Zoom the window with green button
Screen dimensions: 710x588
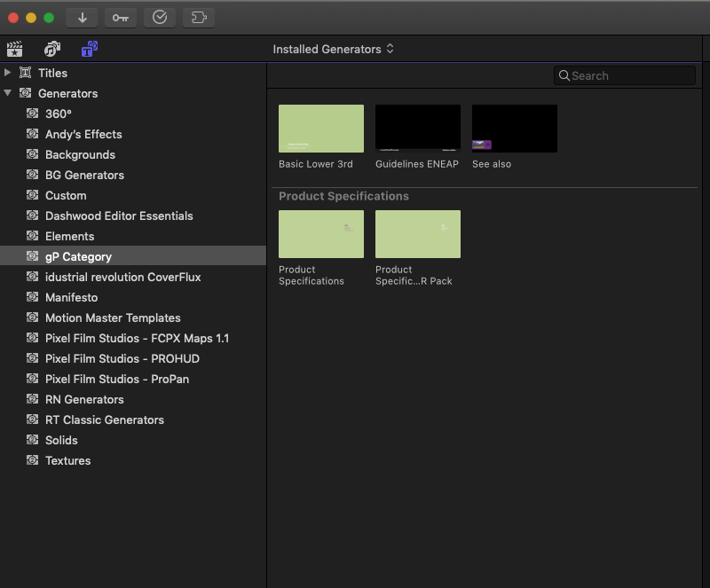point(49,18)
